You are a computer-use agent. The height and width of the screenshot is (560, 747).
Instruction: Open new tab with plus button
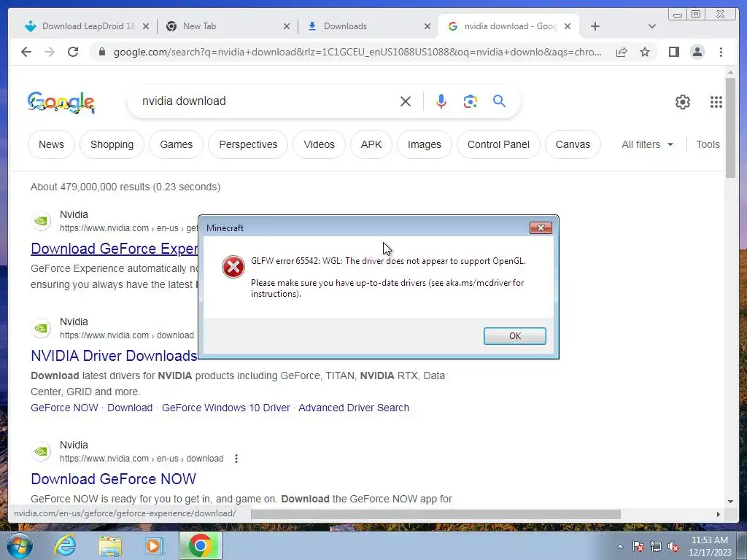coord(595,26)
